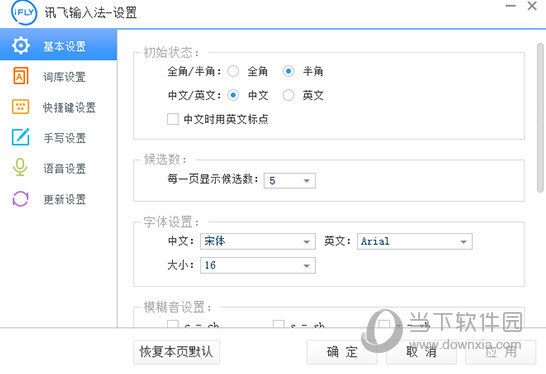Open 手写设置 tab
The image size is (546, 374).
pos(58,138)
